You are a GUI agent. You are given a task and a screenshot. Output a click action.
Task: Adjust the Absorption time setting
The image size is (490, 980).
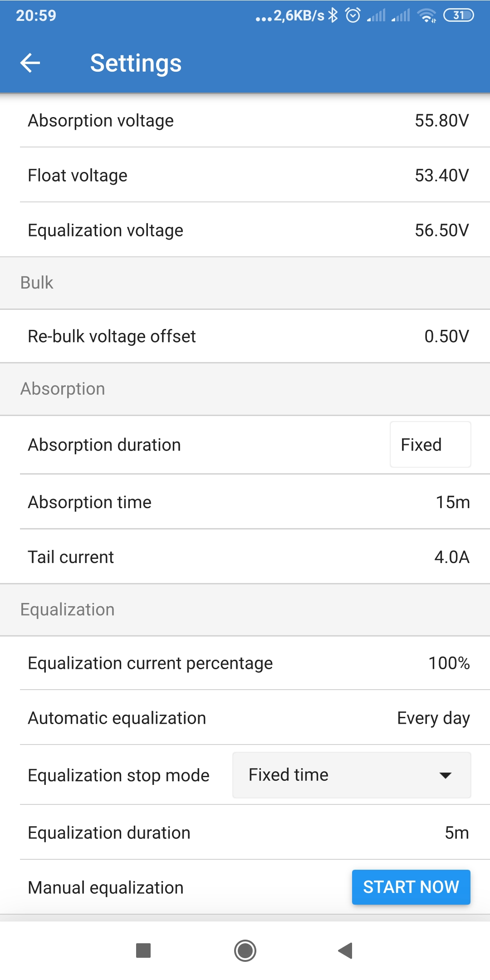[x=245, y=502]
